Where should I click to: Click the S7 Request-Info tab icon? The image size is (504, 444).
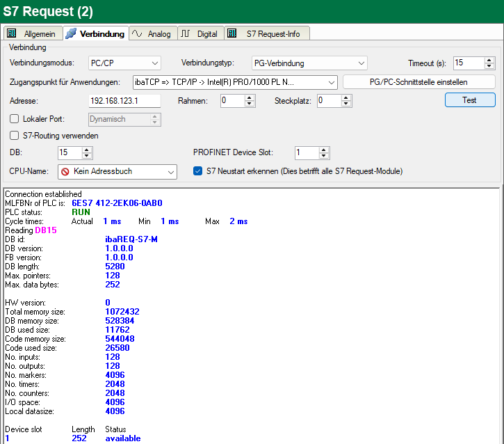coord(232,33)
